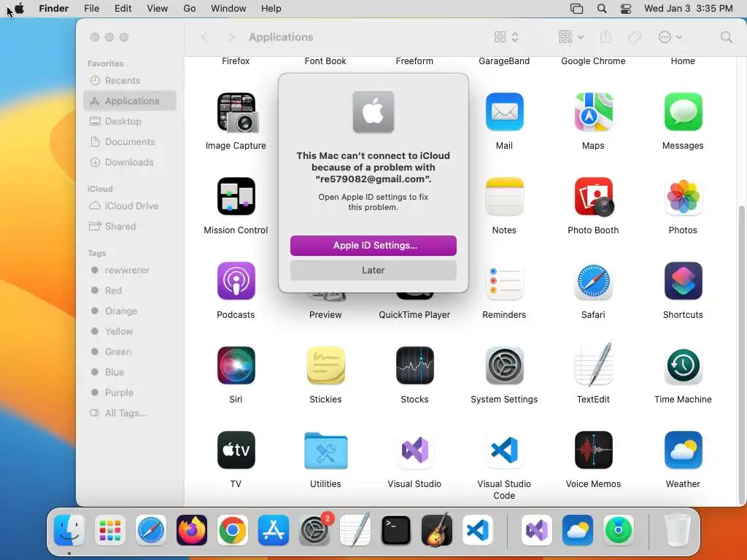Screen dimensions: 747x560
Task: Open the Utilities folder icon
Action: [325, 451]
